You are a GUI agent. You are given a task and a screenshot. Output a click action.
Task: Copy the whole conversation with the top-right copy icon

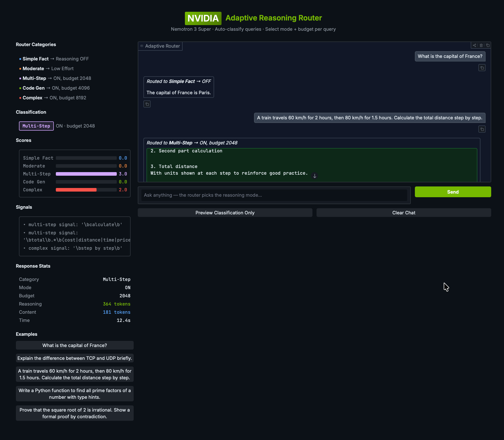click(x=488, y=45)
